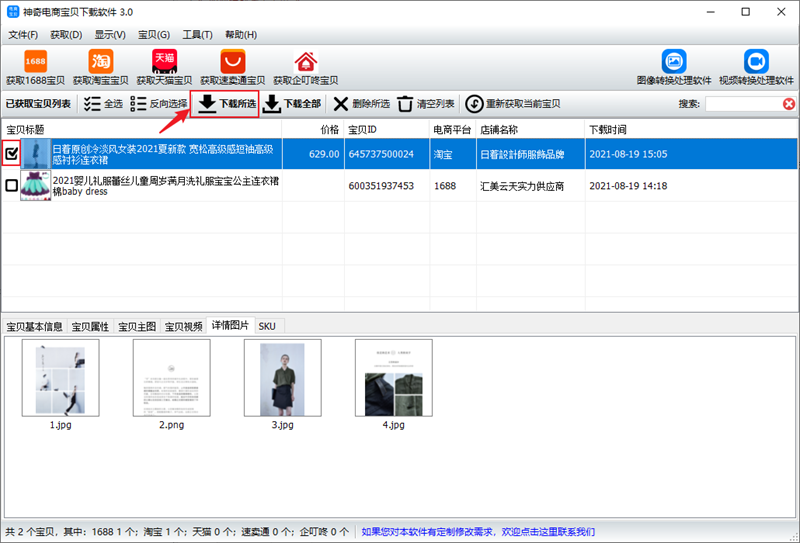Viewport: 800px width, 543px height.
Task: Click time cell 2021-08-19 15:05
Action: click(628, 154)
